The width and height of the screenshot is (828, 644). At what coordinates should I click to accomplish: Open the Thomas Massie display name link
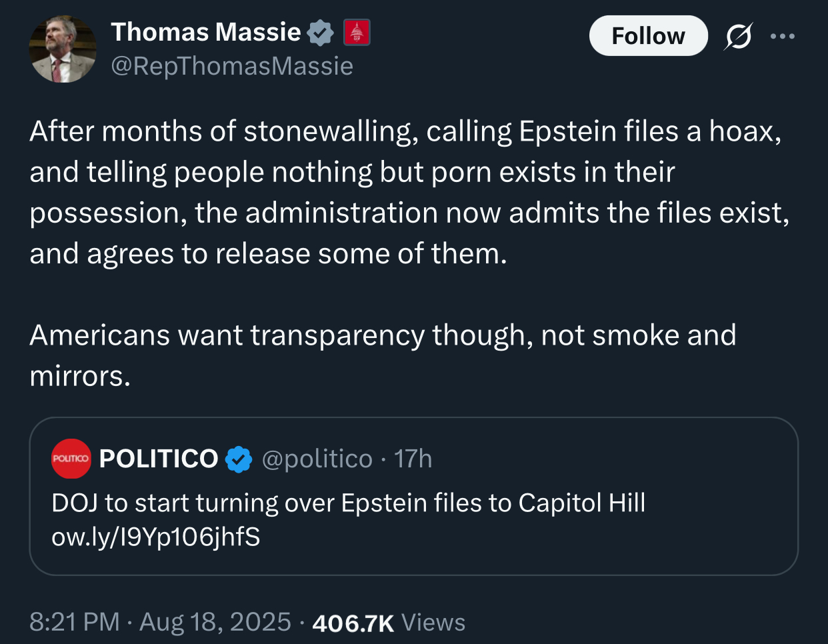click(205, 32)
